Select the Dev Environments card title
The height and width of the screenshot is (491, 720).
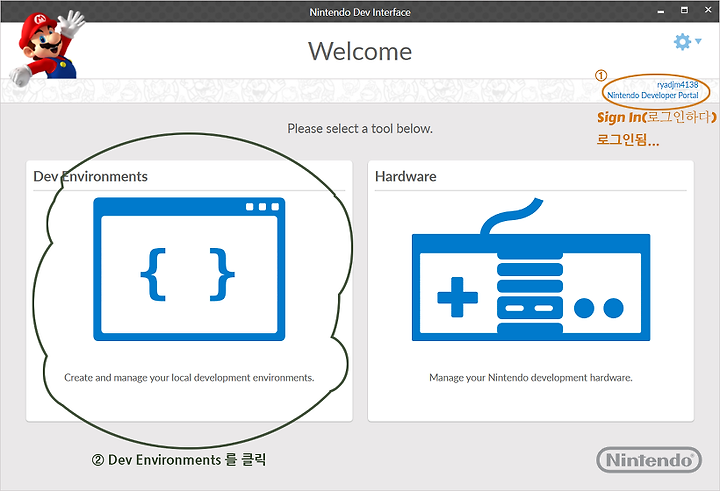click(x=90, y=176)
